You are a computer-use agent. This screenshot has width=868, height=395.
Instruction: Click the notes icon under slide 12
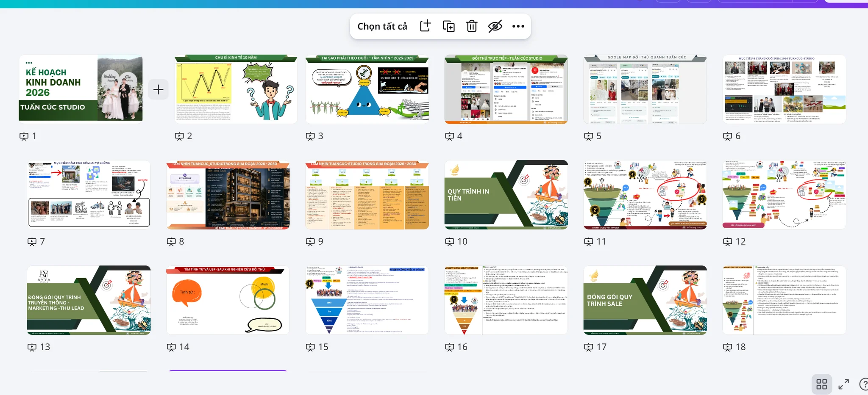click(727, 242)
